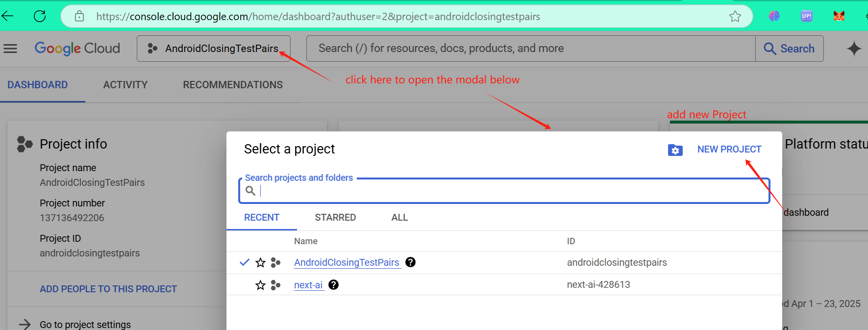Image resolution: width=868 pixels, height=330 pixels.
Task: Click the next-ai-428613 ID cell
Action: [598, 284]
